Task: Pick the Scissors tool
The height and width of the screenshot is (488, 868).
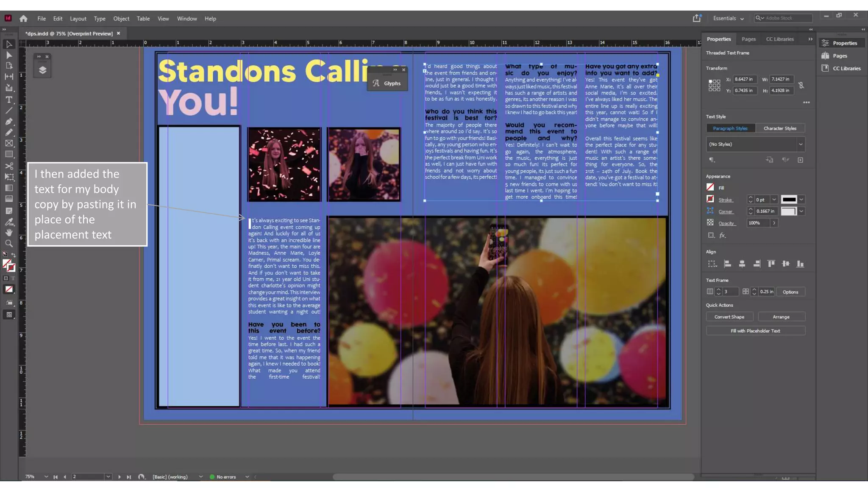Action: coord(9,166)
